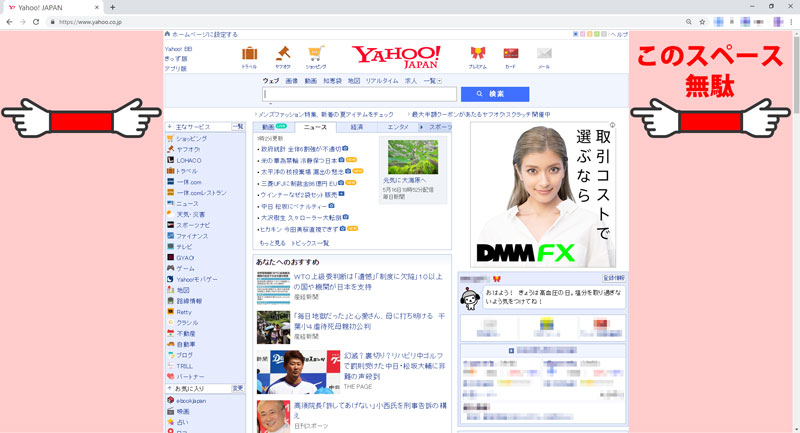The height and width of the screenshot is (433, 800).
Task: Select the 求人 search category
Action: pos(411,81)
